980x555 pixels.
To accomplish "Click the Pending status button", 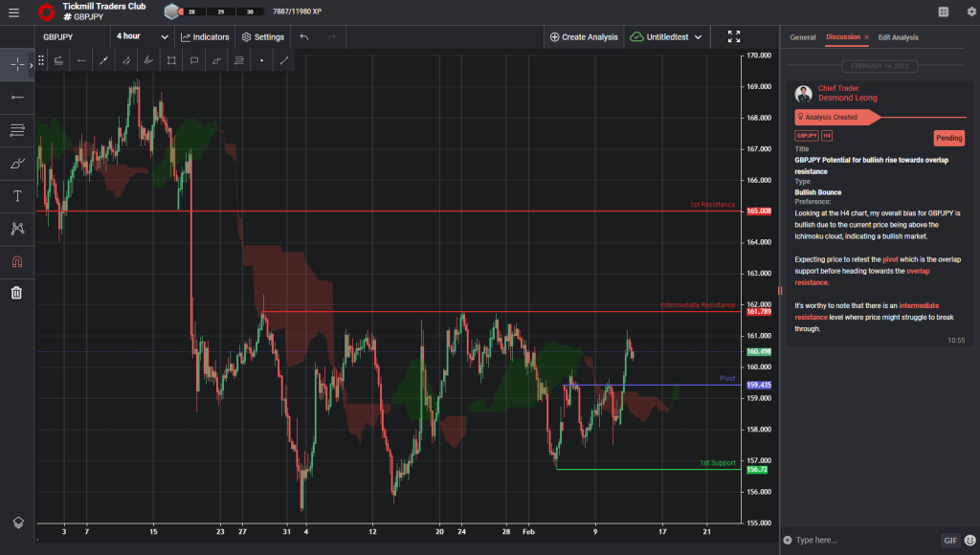I will point(948,138).
